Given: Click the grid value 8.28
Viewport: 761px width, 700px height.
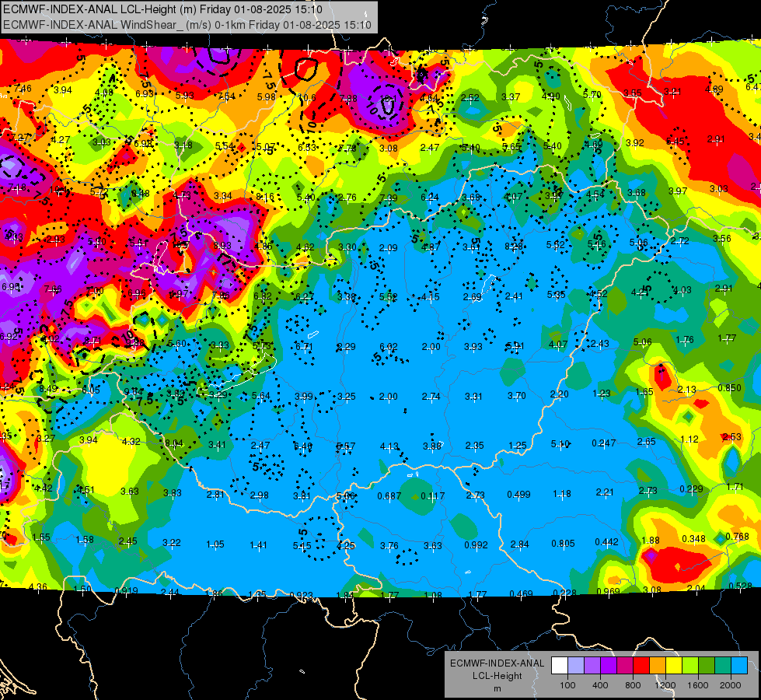Looking at the screenshot, I should pyautogui.click(x=514, y=247).
